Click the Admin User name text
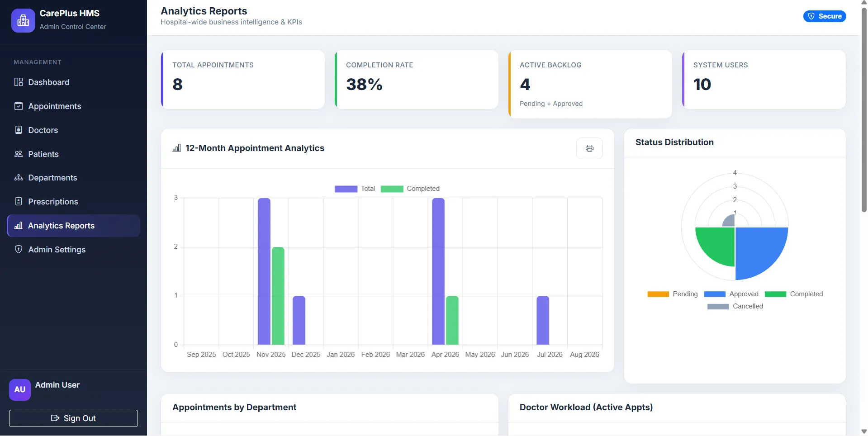The image size is (868, 436). tap(57, 385)
